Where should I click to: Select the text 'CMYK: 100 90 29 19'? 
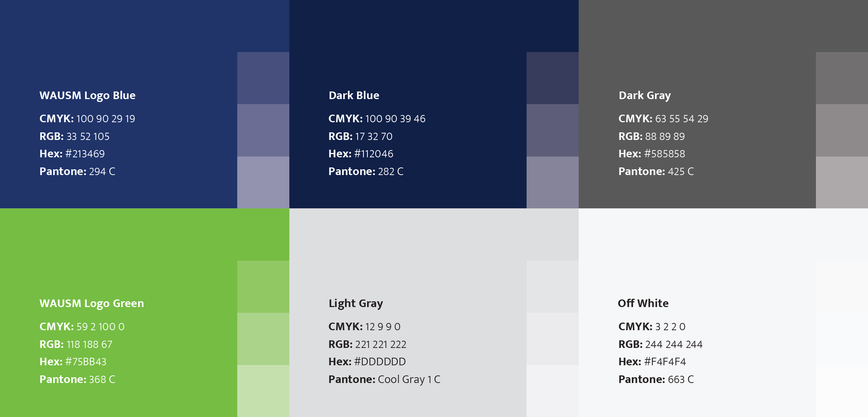coord(87,119)
